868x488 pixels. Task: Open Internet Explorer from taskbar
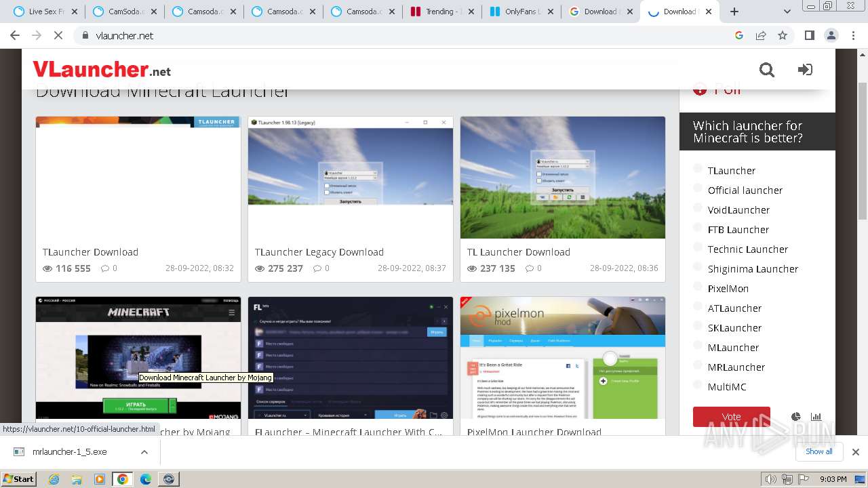(x=54, y=479)
